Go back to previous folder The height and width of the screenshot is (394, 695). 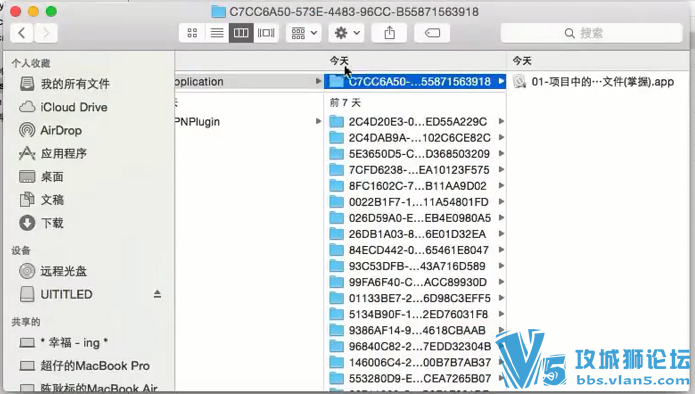[21, 33]
